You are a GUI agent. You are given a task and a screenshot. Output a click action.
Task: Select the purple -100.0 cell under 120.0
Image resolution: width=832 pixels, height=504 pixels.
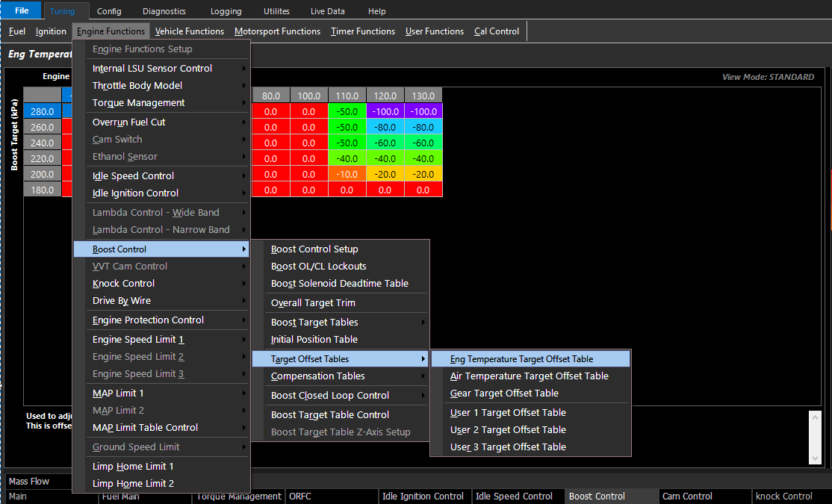point(385,111)
